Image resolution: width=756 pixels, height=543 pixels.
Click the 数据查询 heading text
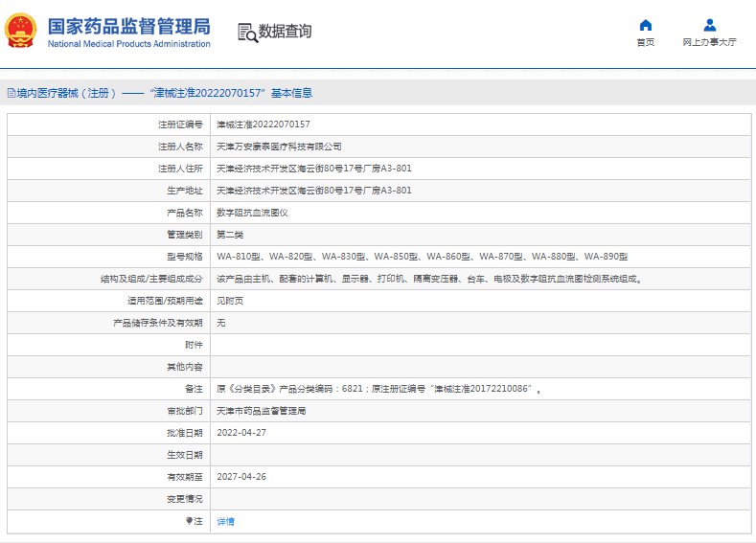coord(285,32)
